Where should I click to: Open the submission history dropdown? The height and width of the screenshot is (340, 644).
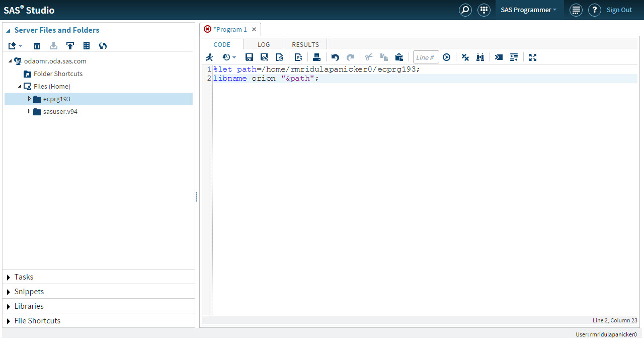pos(229,57)
